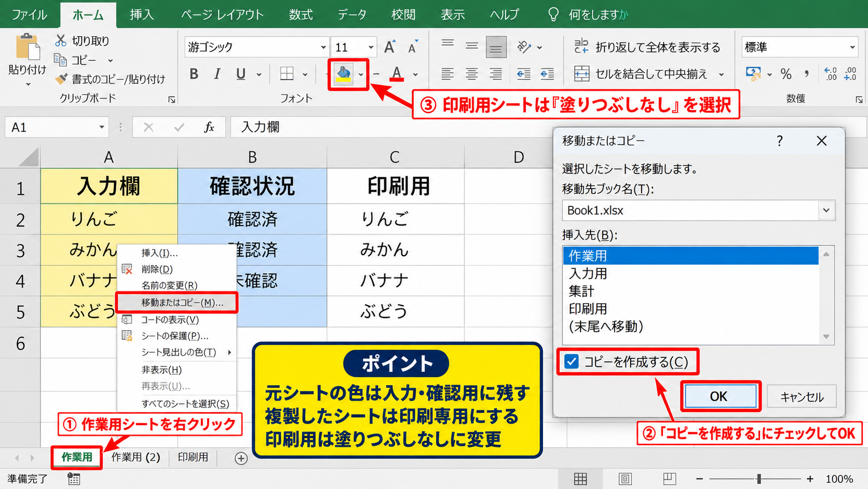Click the Format Painter brush icon
This screenshot has width=868, height=489.
tap(61, 79)
